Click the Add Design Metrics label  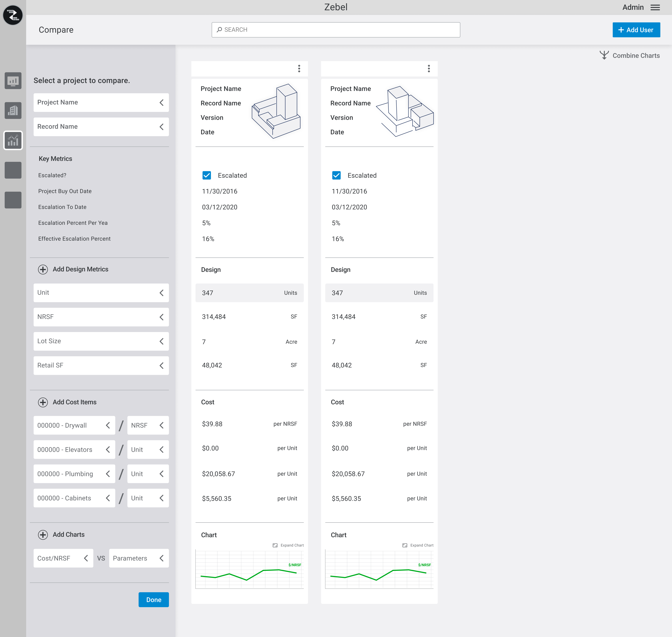pos(80,269)
